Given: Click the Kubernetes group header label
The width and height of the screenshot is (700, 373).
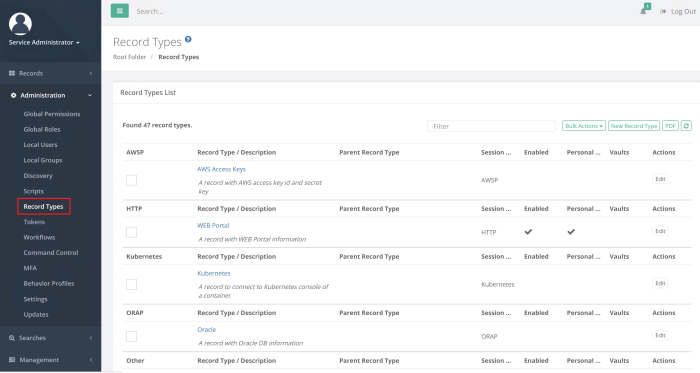Looking at the screenshot, I should (144, 257).
